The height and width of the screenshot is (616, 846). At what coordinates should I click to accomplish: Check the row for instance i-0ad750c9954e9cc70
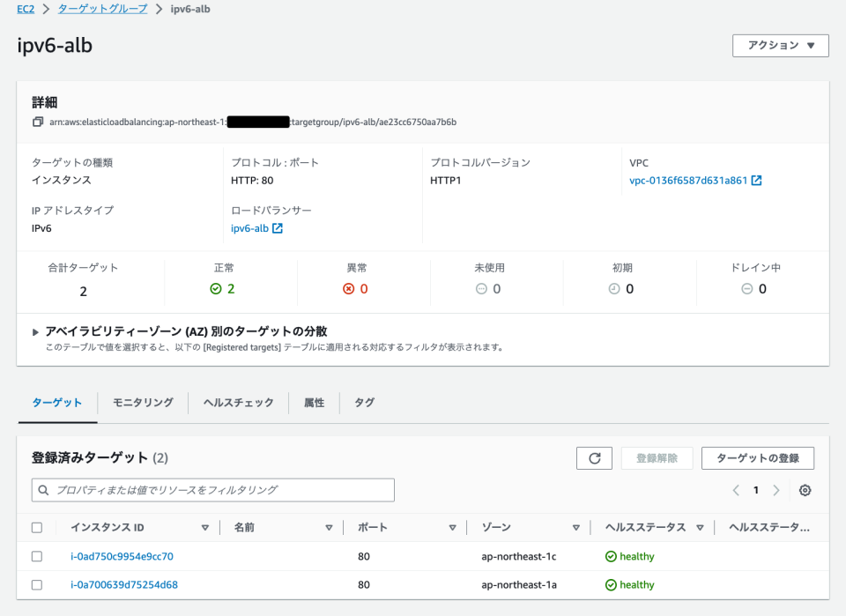36,556
